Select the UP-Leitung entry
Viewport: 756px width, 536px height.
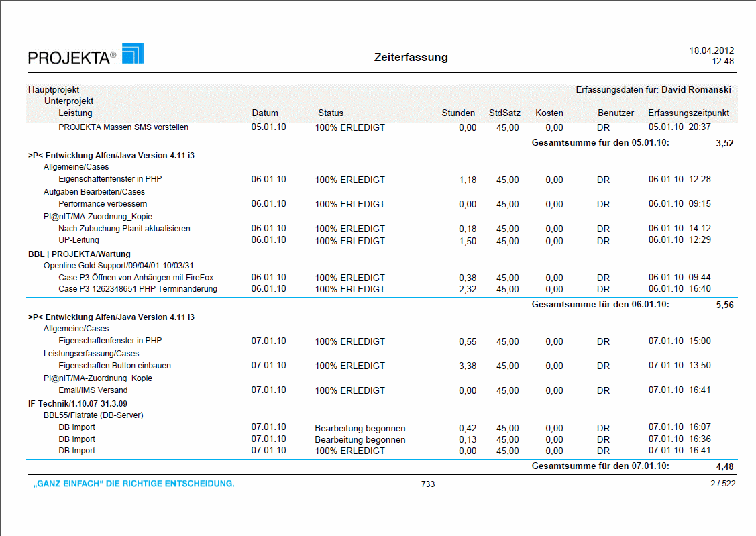[78, 240]
